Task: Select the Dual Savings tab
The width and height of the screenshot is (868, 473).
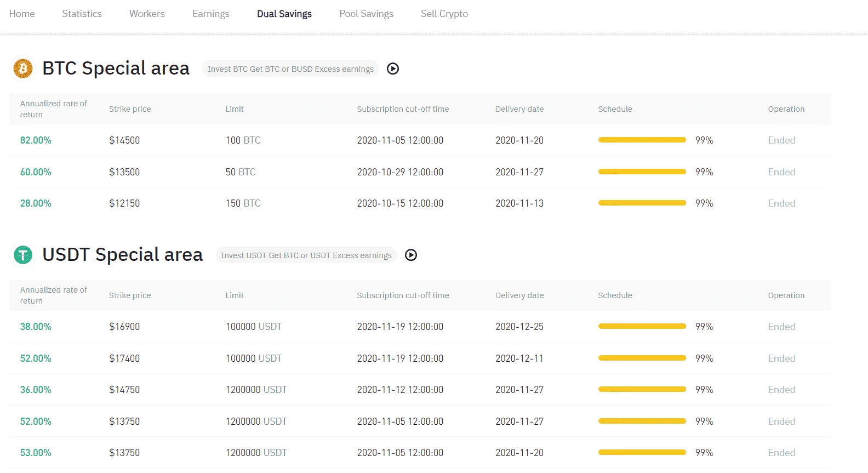Action: coord(284,14)
